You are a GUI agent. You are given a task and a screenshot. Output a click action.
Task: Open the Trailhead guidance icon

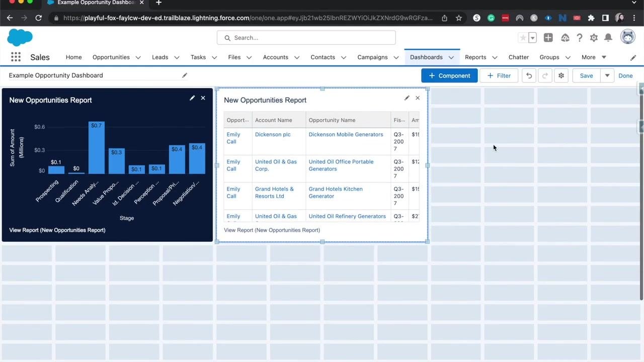[565, 38]
